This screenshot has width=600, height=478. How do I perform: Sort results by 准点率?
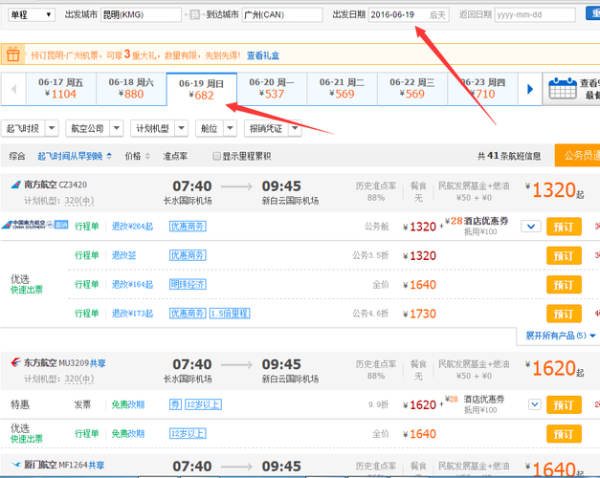pos(175,156)
